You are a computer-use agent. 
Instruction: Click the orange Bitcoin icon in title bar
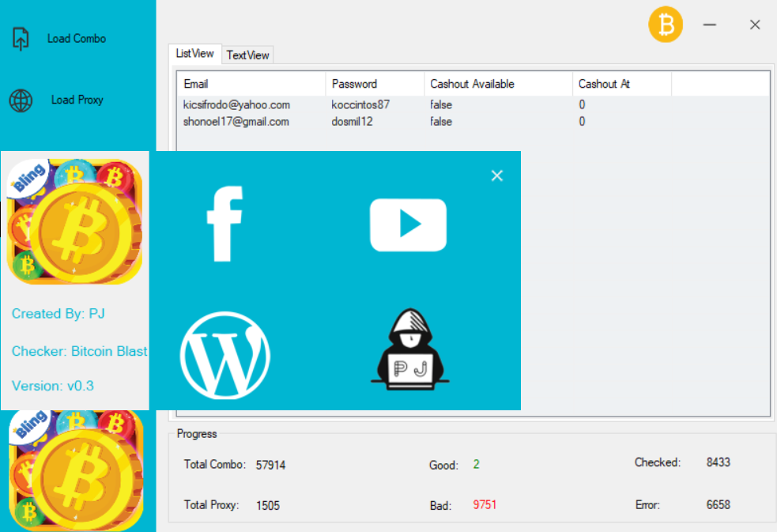click(x=666, y=25)
